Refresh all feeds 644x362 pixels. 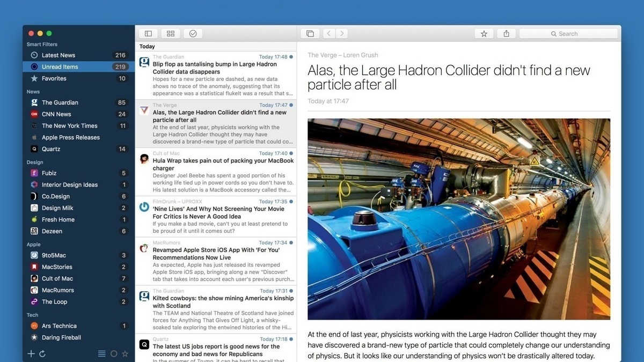coord(42,354)
